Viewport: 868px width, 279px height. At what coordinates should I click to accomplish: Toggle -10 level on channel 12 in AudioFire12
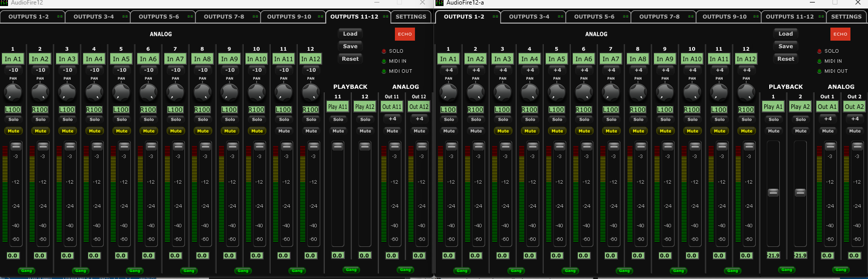point(311,70)
